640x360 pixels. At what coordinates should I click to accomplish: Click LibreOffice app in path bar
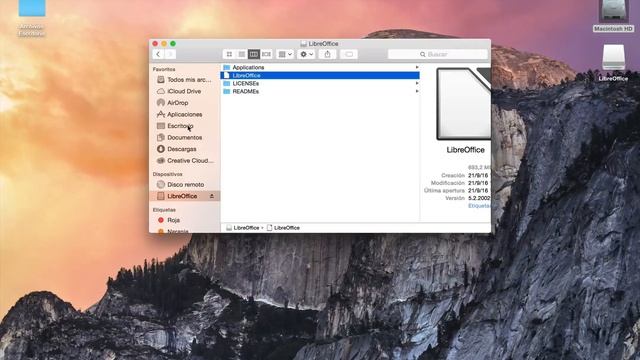point(283,228)
